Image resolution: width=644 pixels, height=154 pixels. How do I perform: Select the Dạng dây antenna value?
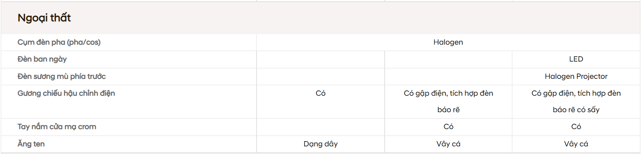[x=320, y=144]
